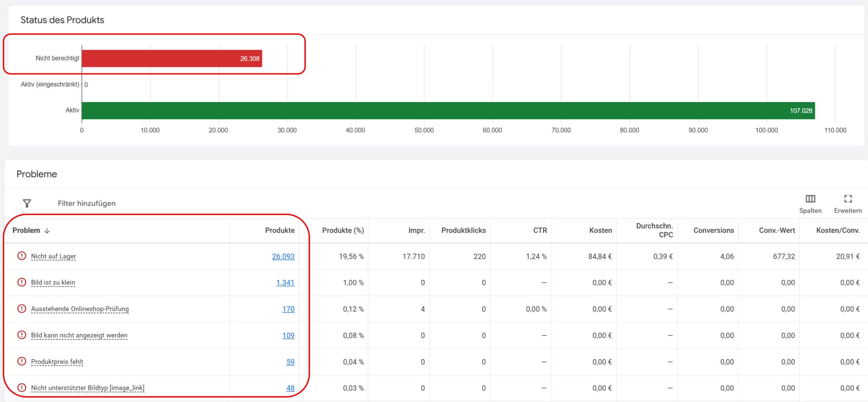Click the Filter hinzufügen field
The height and width of the screenshot is (402, 868).
pos(86,203)
